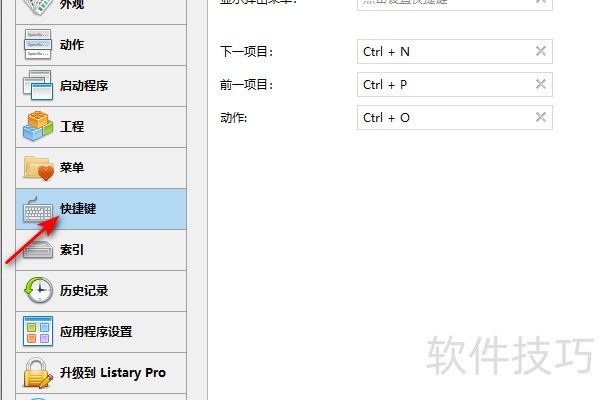Click the 外观 palette icon
The width and height of the screenshot is (600, 400).
[x=38, y=6]
